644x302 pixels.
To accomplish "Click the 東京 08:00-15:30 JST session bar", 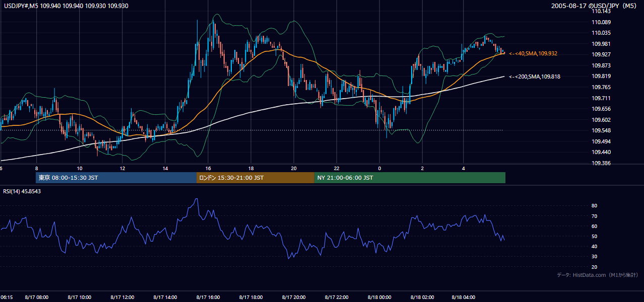I will tap(116, 178).
